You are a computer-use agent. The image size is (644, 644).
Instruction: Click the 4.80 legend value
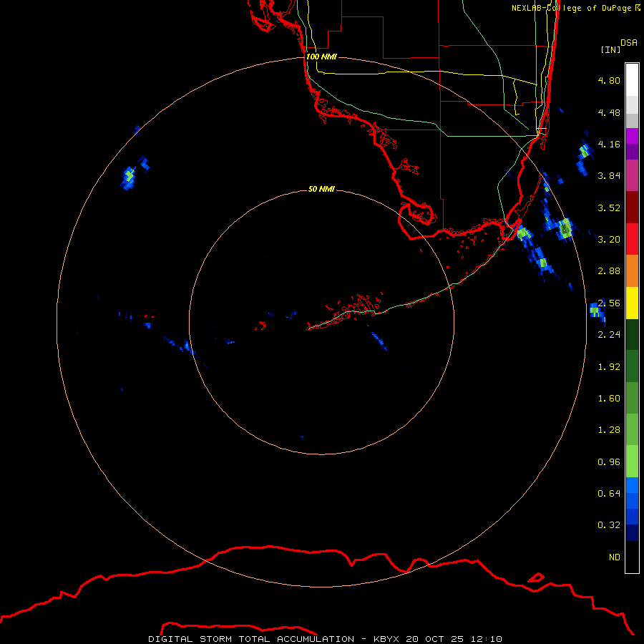pos(609,80)
